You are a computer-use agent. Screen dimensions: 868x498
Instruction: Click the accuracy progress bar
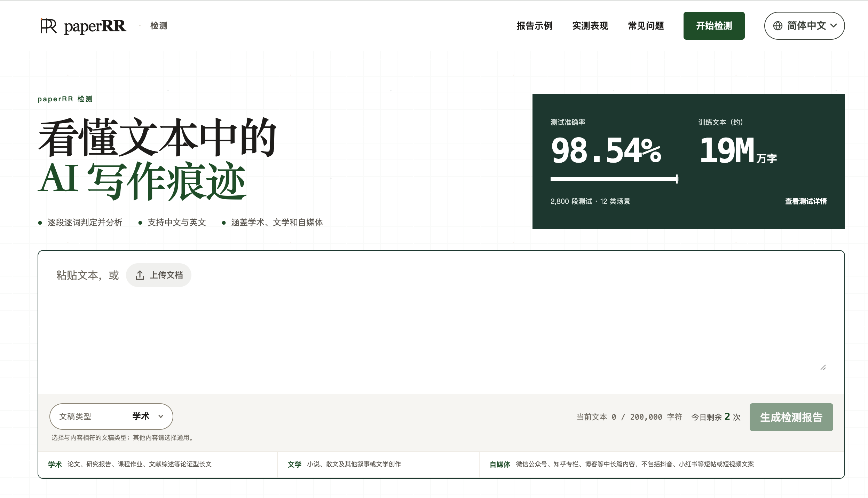click(x=615, y=179)
